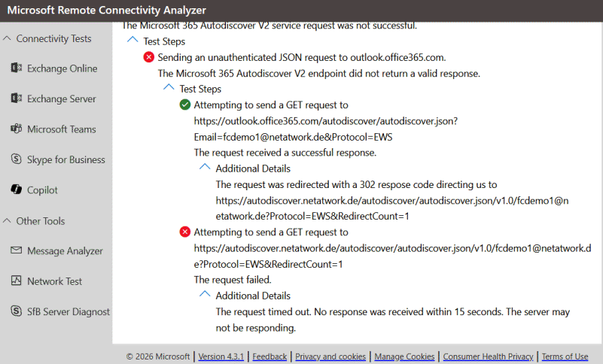Click the Exchange Online icon in sidebar

pos(16,68)
